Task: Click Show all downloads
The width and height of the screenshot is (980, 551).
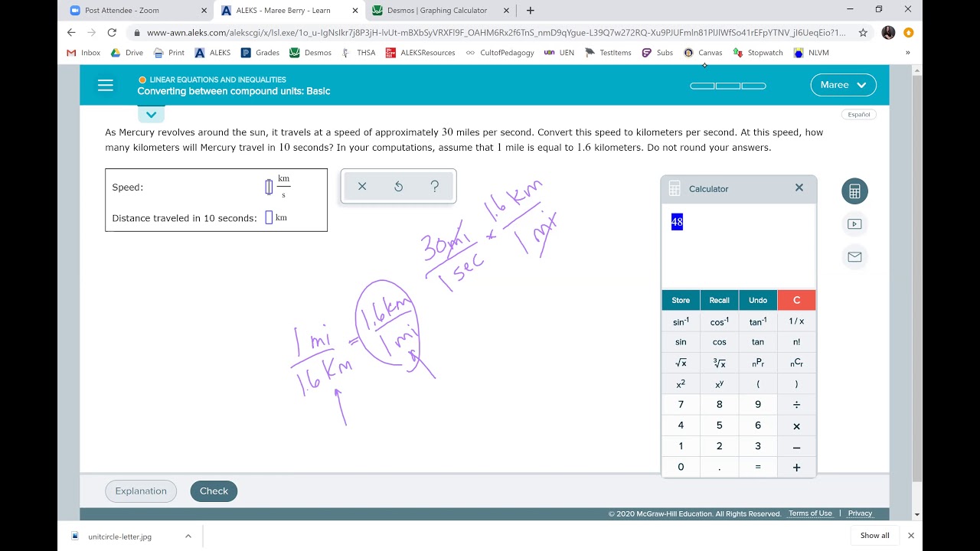Action: tap(874, 536)
